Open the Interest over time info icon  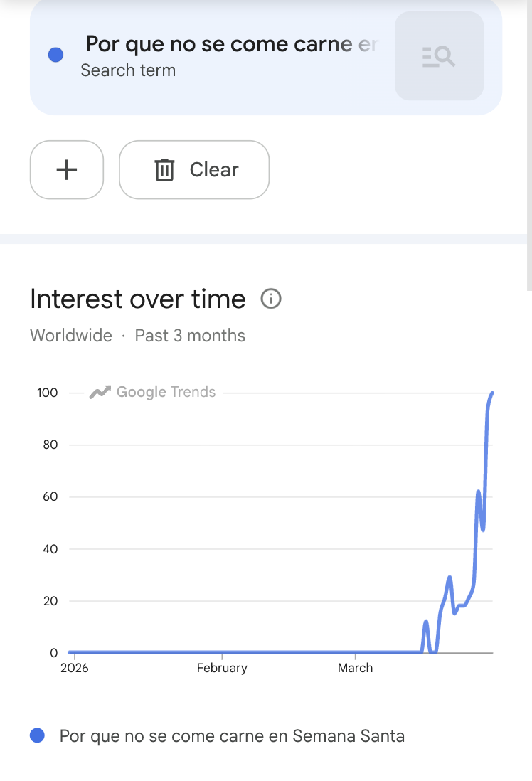pyautogui.click(x=271, y=299)
